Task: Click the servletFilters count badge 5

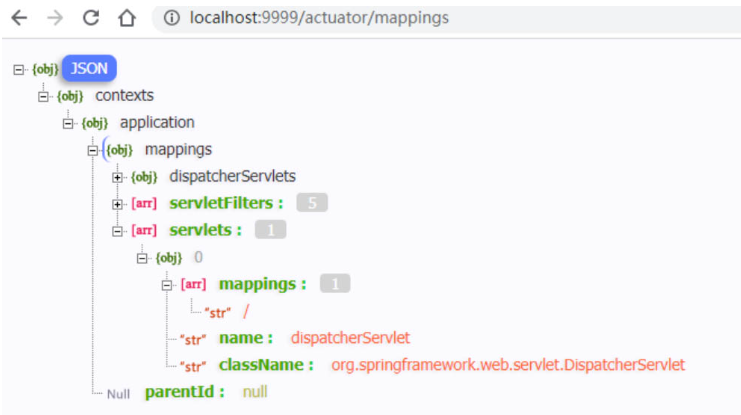Action: coord(312,203)
